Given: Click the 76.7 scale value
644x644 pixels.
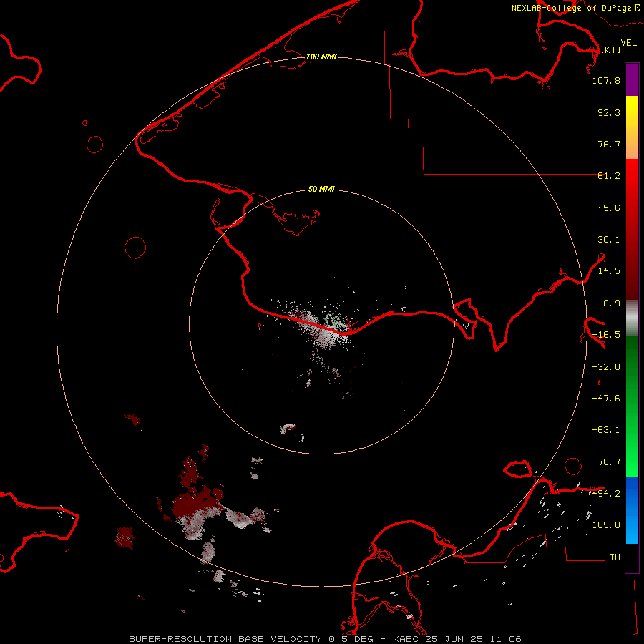Looking at the screenshot, I should point(609,144).
